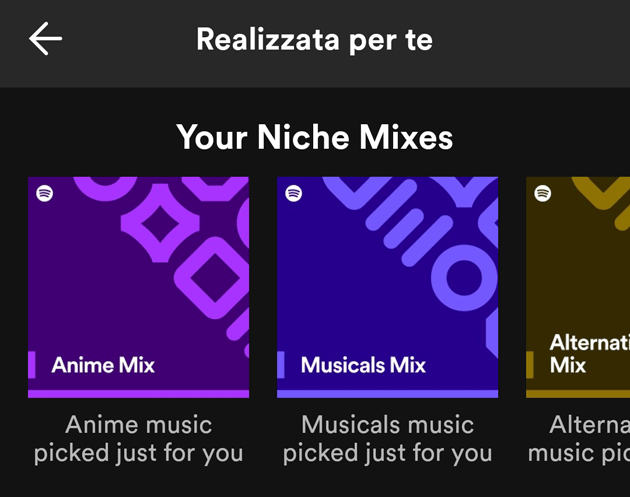Click the "Anime Mix" title on cover
Image resolution: width=630 pixels, height=497 pixels.
103,365
